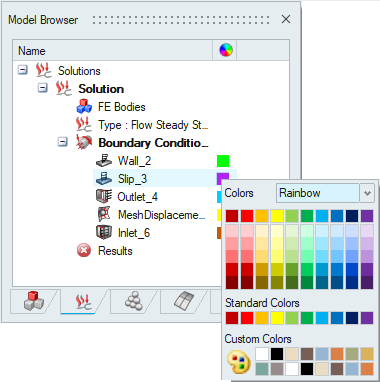The height and width of the screenshot is (382, 380).
Task: Choose teal in Custom Colors bottom row
Action: click(262, 369)
